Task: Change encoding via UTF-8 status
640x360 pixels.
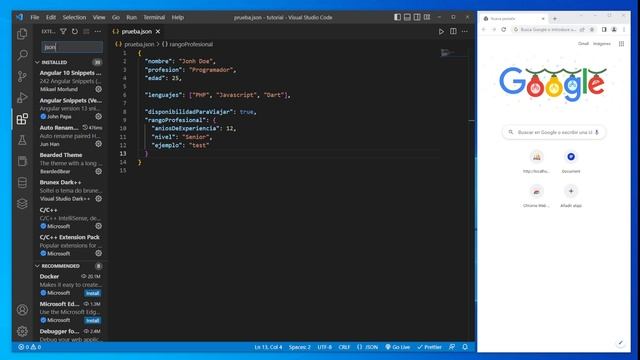Action: (x=324, y=347)
